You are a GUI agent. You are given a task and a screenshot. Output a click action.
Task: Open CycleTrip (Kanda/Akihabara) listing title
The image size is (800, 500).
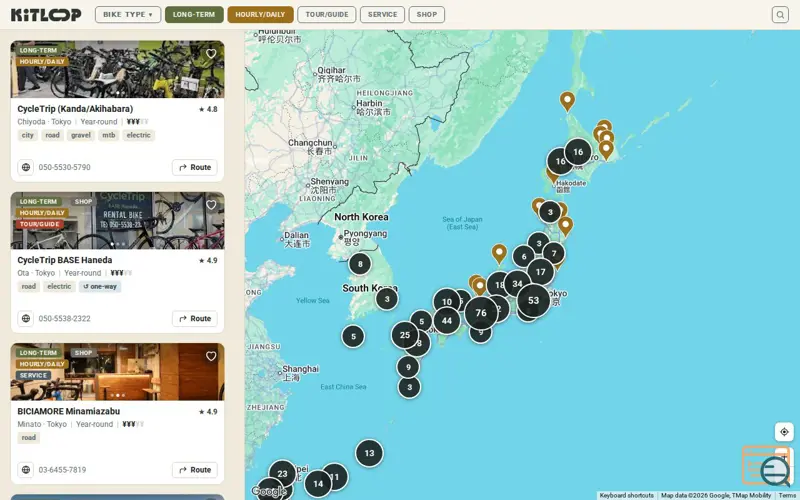point(75,109)
